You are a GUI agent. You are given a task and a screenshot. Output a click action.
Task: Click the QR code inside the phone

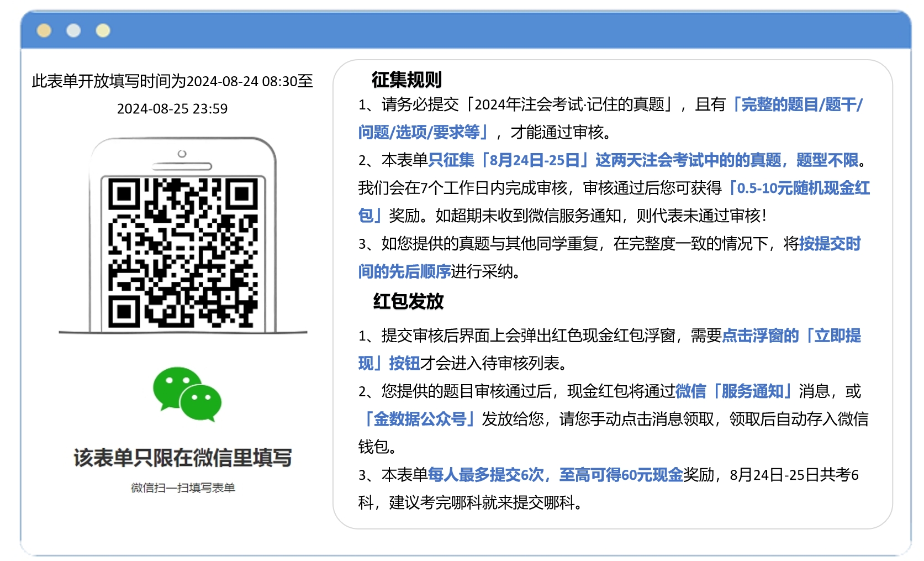[x=183, y=252]
